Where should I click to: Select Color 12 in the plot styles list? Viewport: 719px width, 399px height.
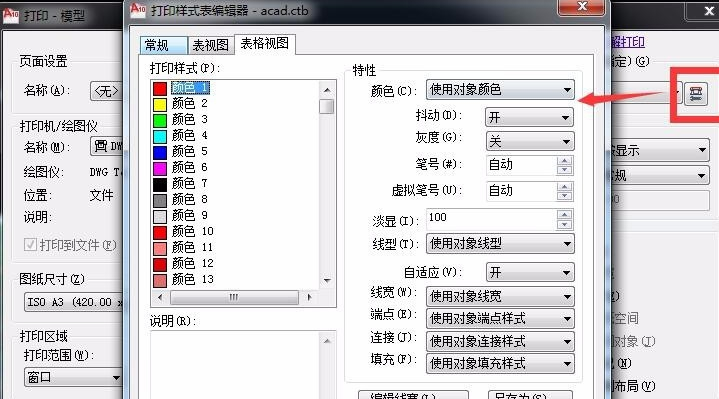point(193,263)
